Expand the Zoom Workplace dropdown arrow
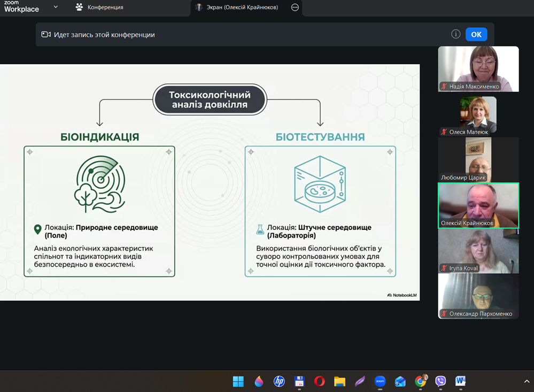 point(56,7)
